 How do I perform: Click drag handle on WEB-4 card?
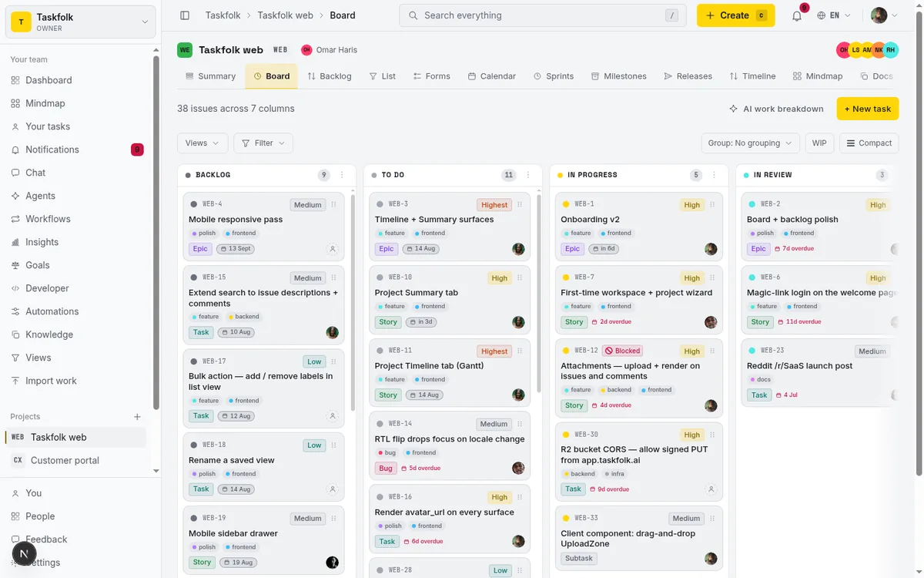[333, 205]
